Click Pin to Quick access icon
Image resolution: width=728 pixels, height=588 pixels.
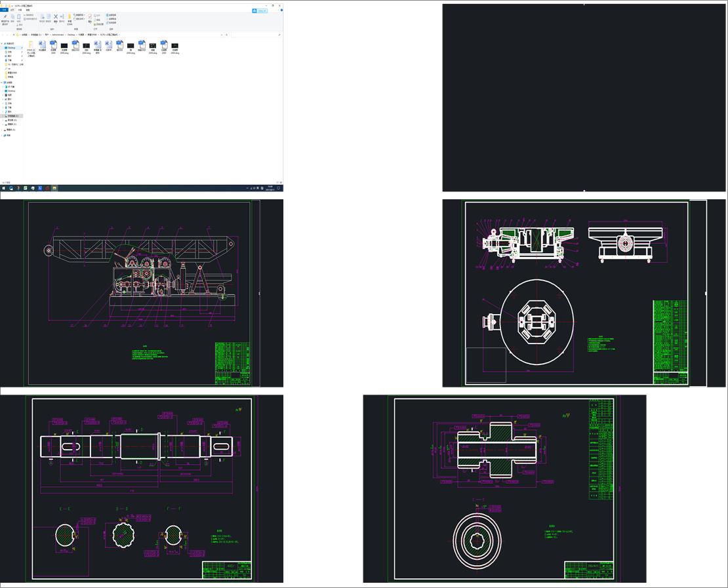point(5,17)
